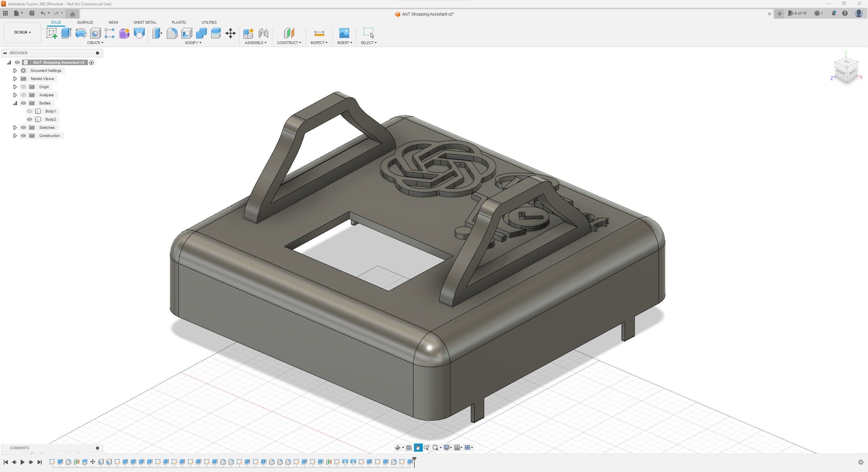Toggle visibility of the Sketches folder
Viewport: 868px width, 472px height.
(23, 127)
